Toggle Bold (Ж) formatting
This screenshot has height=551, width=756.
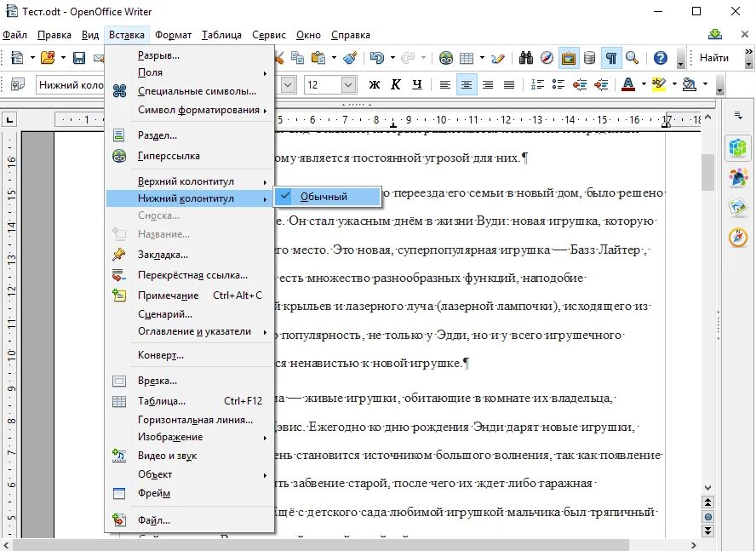(374, 85)
